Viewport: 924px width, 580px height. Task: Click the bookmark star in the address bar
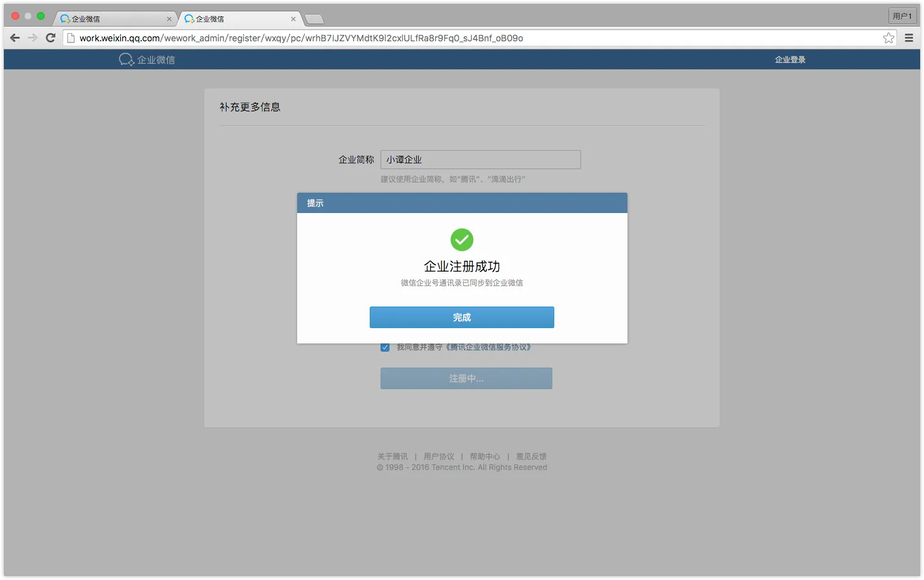tap(888, 38)
